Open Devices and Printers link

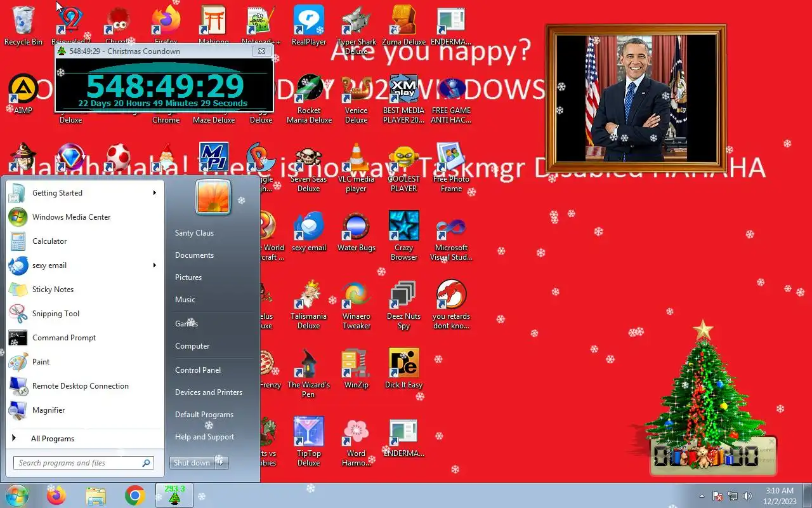point(209,392)
